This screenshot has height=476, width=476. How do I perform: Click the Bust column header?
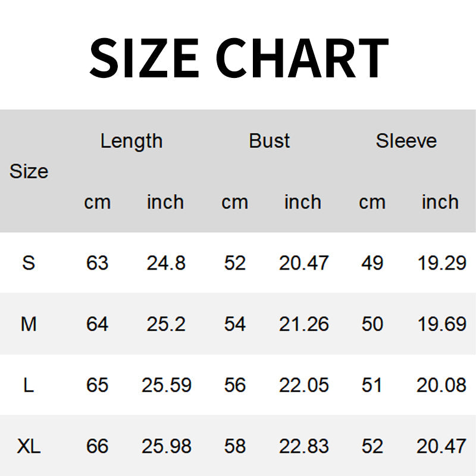[269, 141]
